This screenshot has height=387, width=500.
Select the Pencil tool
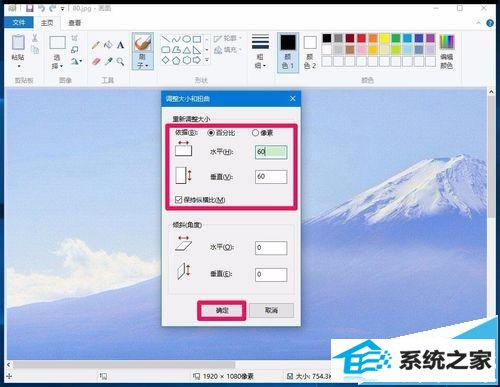(x=96, y=45)
